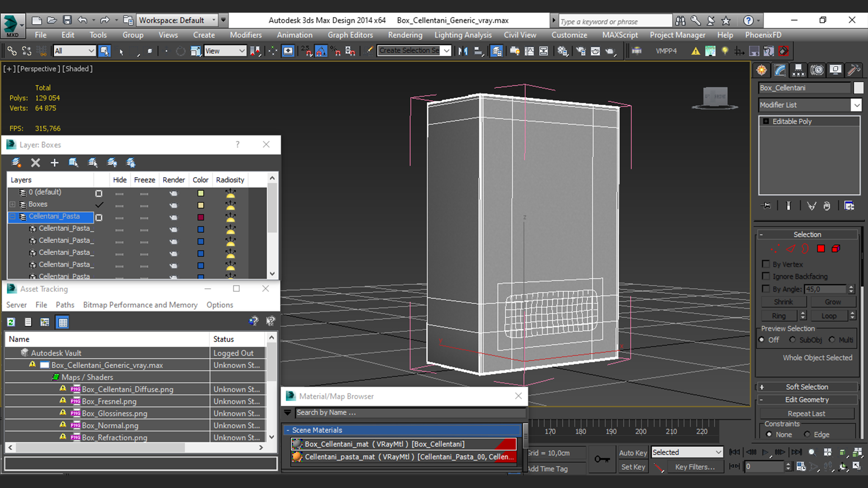The image size is (868, 488).
Task: Select Vertex sub-object level
Action: pos(775,249)
